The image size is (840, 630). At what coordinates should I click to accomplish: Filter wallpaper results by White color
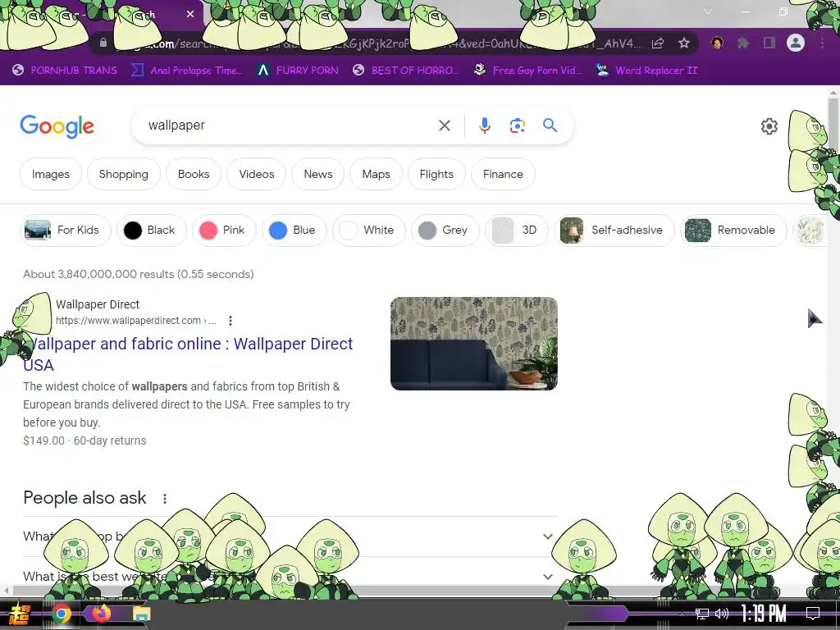[x=368, y=231]
